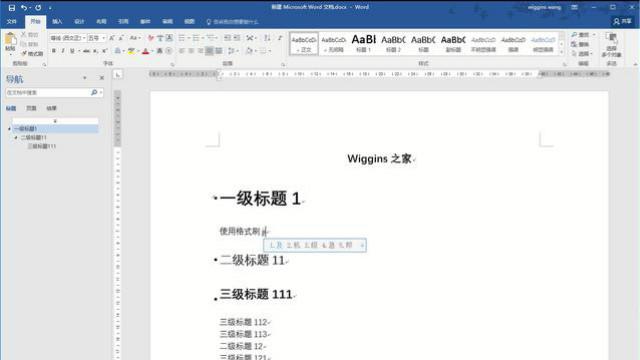Switch to the 视图 View tab

coord(189,21)
